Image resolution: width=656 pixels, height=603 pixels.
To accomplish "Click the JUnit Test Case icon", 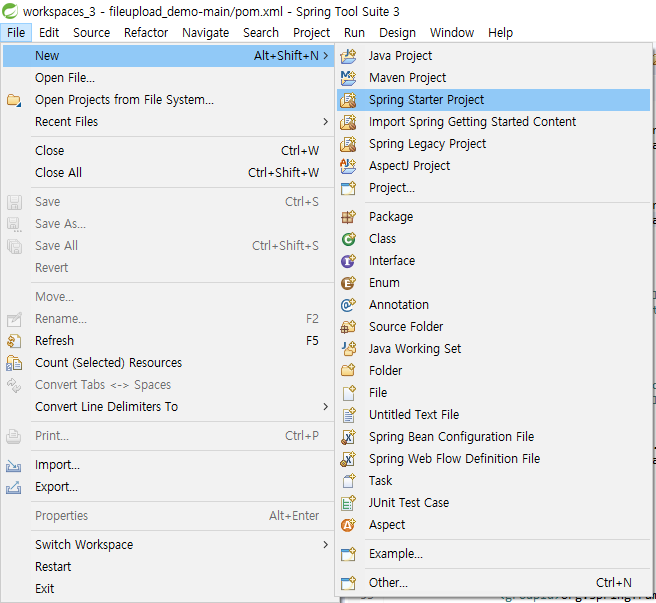I will pyautogui.click(x=348, y=503).
